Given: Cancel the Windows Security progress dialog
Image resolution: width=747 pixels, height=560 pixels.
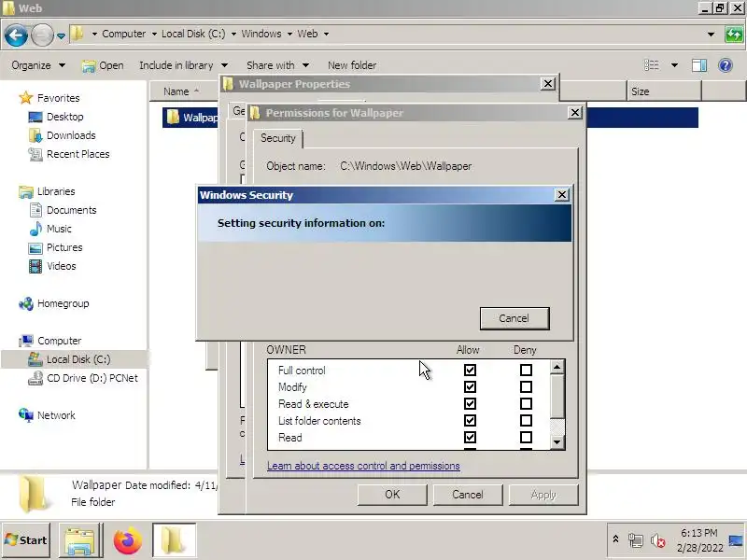Looking at the screenshot, I should coord(514,318).
